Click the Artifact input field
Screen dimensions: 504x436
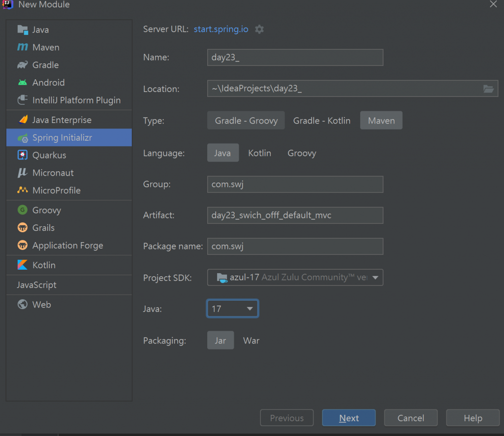point(295,215)
